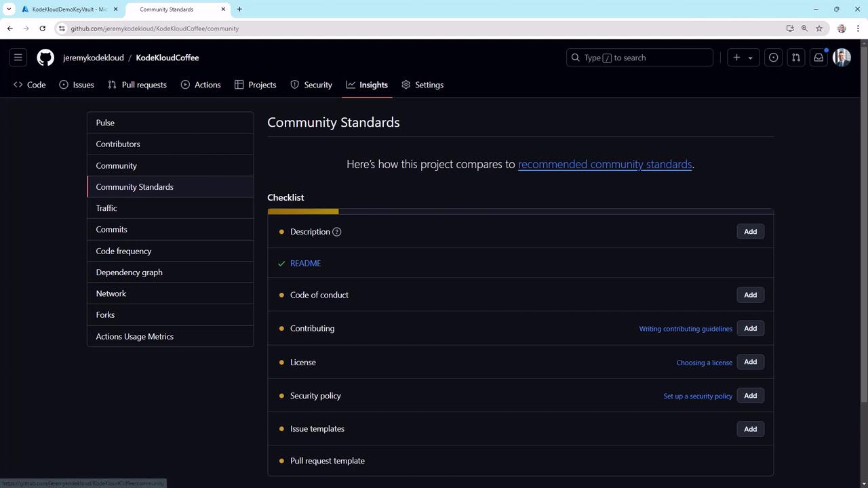Image resolution: width=868 pixels, height=488 pixels.
Task: Select Contributors in the Insights sidebar
Action: pos(170,144)
